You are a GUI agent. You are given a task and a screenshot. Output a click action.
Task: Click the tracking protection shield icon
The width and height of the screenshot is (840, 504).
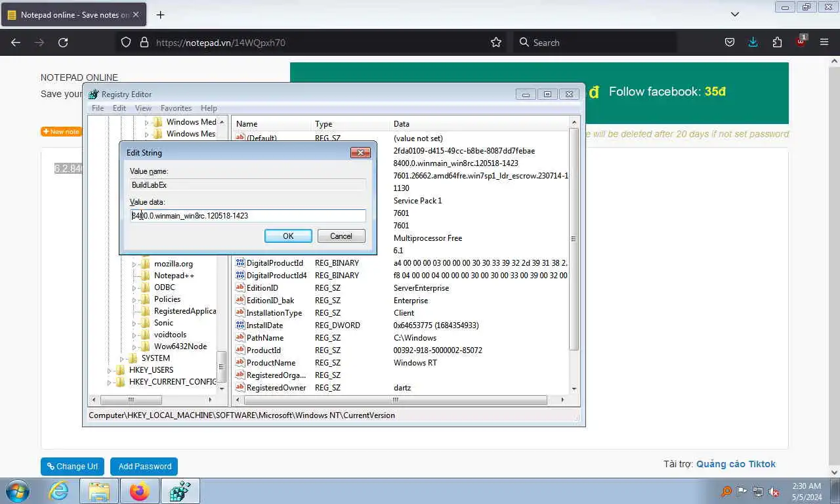point(126,42)
